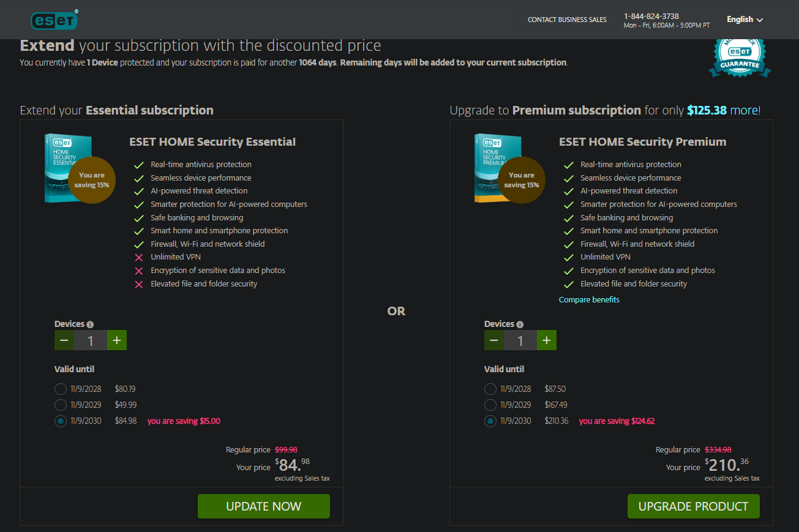Select Essential 11/9/2029 option for $49.99
799x532 pixels.
coord(61,405)
